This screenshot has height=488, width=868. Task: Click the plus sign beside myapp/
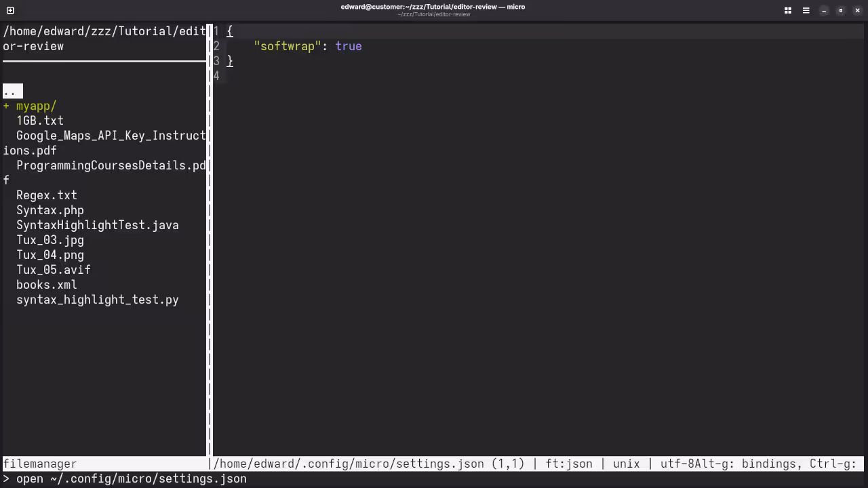tap(6, 106)
